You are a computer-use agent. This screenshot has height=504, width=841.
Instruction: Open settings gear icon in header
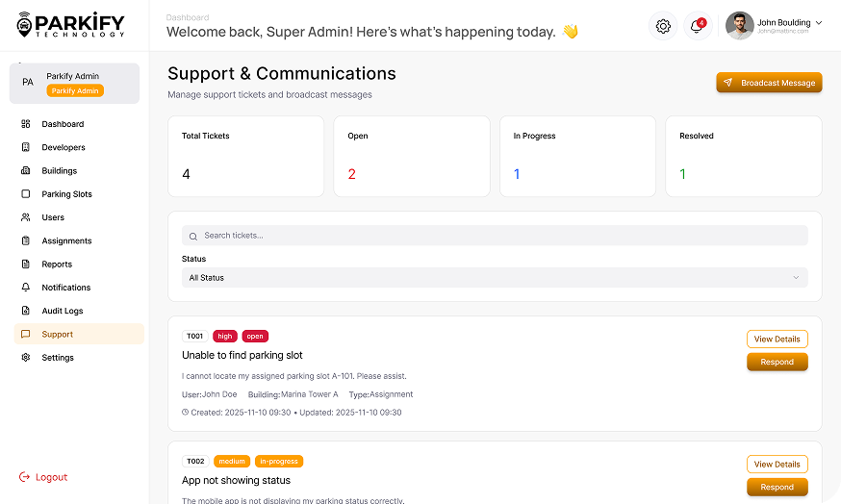pyautogui.click(x=663, y=26)
